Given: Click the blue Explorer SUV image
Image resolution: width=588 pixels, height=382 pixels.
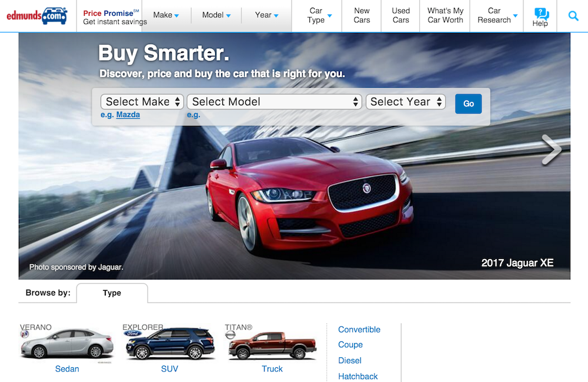Looking at the screenshot, I should 170,344.
